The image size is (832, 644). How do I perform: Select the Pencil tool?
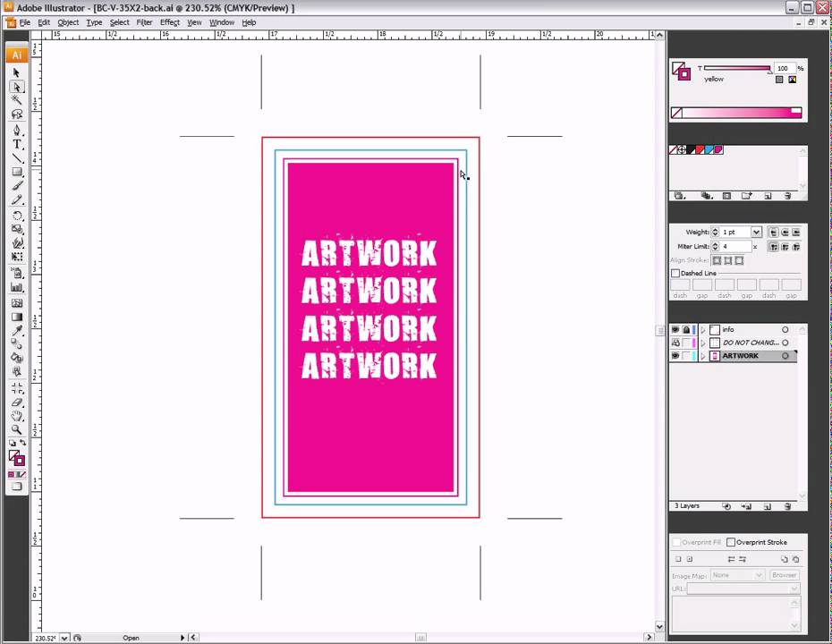(x=16, y=200)
